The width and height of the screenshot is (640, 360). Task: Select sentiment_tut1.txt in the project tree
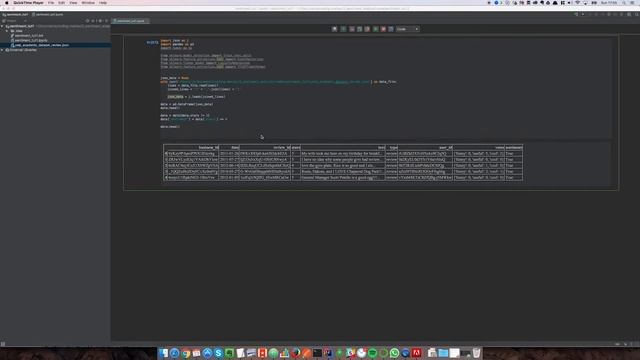[28, 36]
